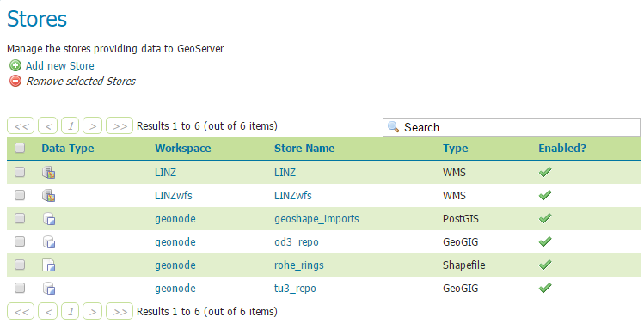Viewport: 644px width, 329px height.
Task: Focus the Search input field
Action: [512, 127]
